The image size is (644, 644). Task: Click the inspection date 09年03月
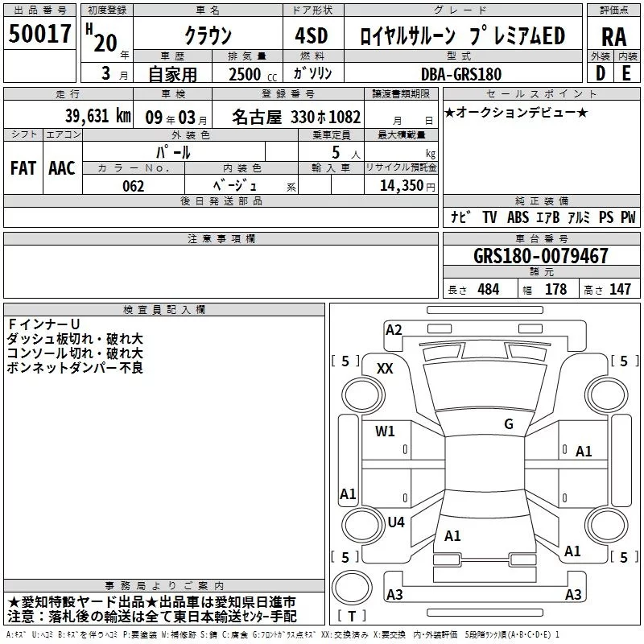[x=176, y=118]
